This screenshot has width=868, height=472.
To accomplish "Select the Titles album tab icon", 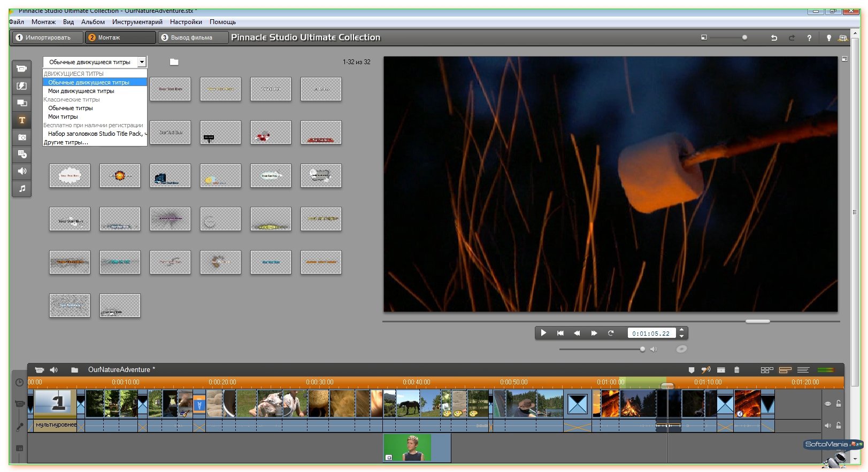I will coord(22,120).
